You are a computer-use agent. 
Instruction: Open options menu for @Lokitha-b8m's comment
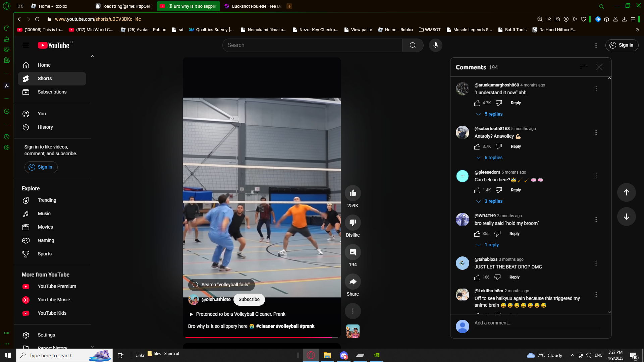(x=596, y=295)
